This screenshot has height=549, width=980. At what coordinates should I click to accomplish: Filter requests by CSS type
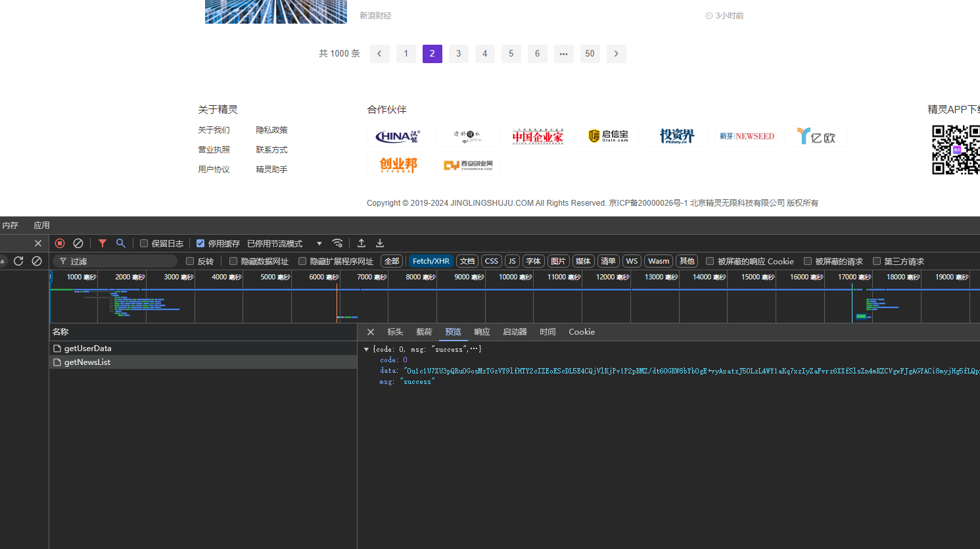492,261
